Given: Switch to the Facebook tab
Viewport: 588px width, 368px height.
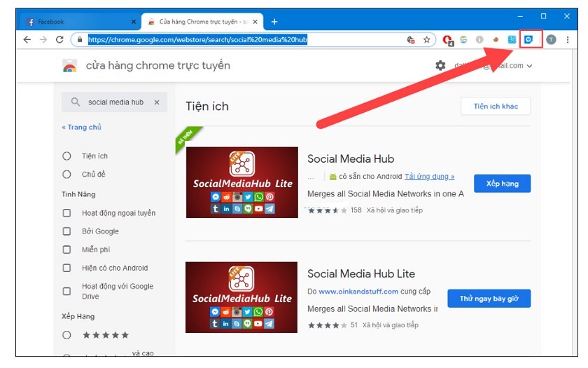Looking at the screenshot, I should tap(78, 22).
